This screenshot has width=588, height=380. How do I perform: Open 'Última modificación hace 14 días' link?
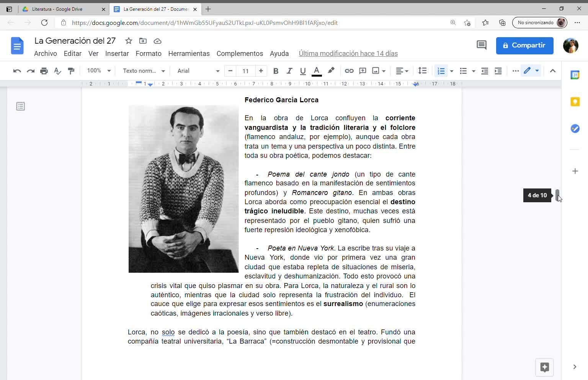(x=348, y=54)
